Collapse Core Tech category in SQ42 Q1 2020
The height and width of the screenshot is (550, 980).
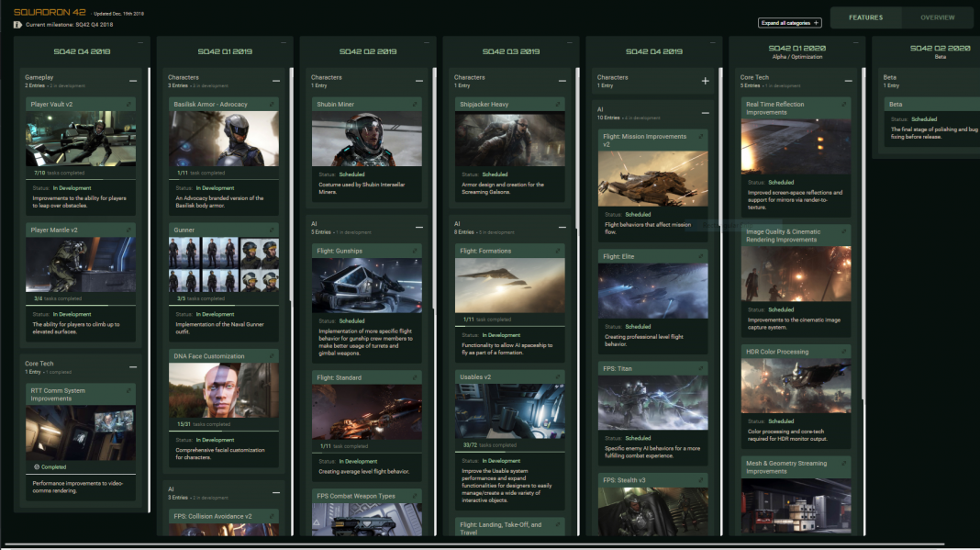[x=848, y=82]
